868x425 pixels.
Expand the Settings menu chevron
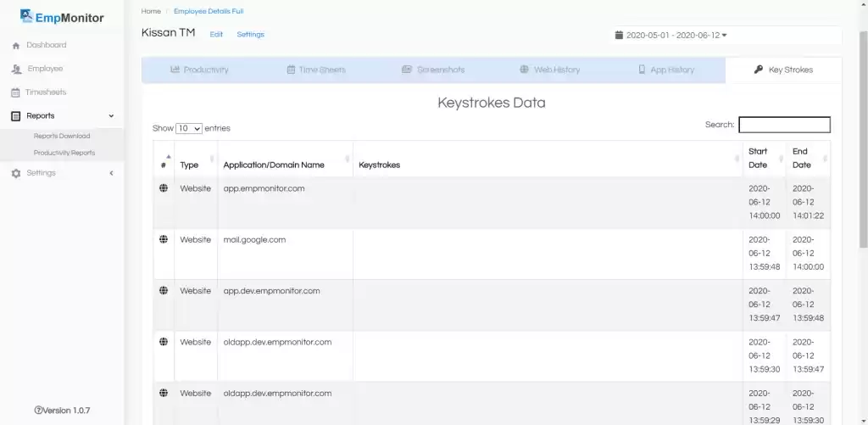[111, 173]
